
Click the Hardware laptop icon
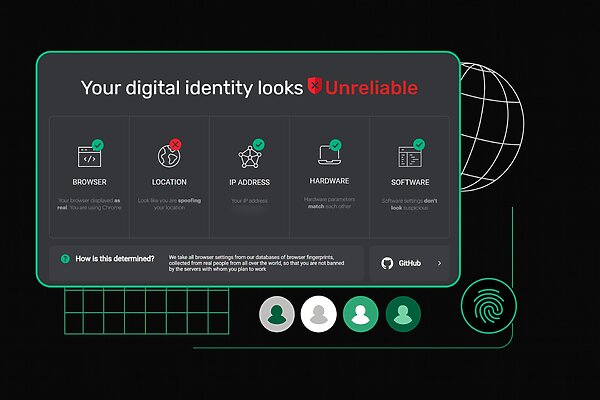(328, 157)
